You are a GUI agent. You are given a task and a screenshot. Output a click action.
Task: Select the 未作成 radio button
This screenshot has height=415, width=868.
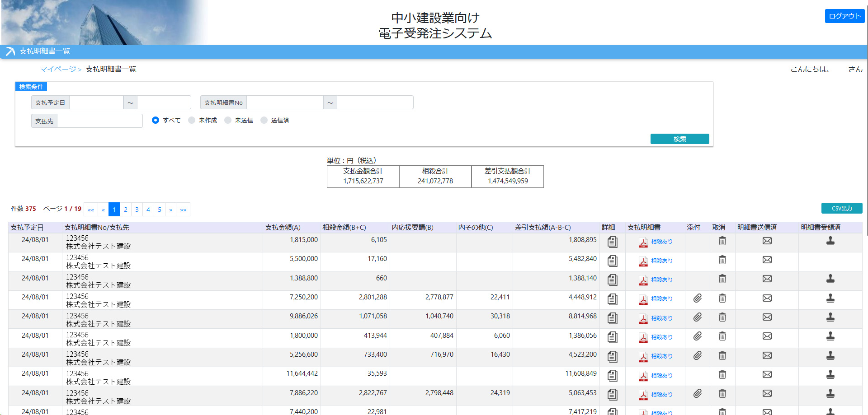tap(192, 120)
